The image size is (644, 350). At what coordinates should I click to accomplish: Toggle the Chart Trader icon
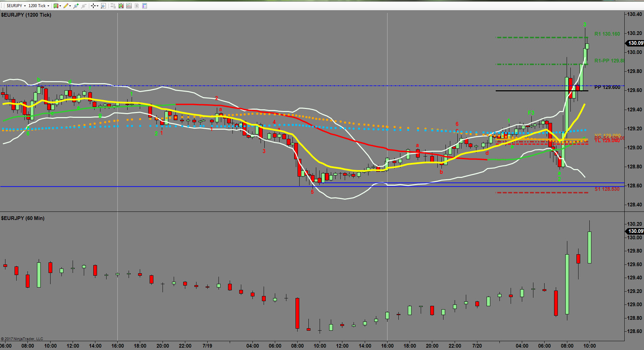(113, 6)
